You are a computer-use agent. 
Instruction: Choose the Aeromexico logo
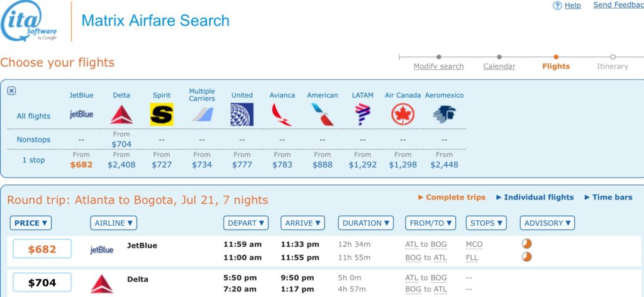(444, 115)
